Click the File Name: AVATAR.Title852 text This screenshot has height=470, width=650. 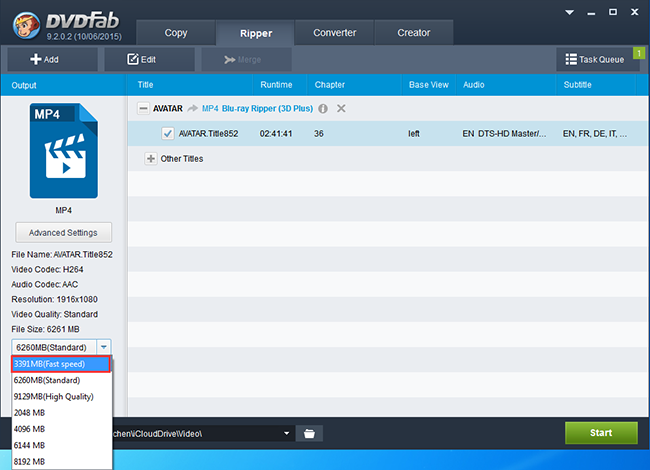coord(62,254)
